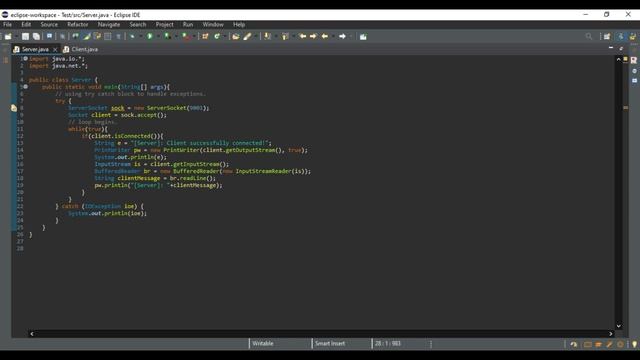This screenshot has width=640, height=360.
Task: Click the Back navigation arrow icon
Action: click(325, 37)
